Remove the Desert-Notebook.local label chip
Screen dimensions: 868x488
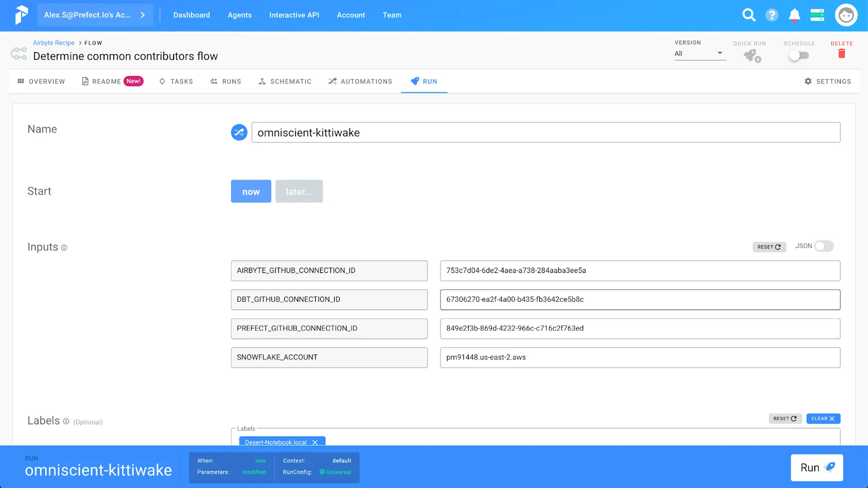click(315, 442)
